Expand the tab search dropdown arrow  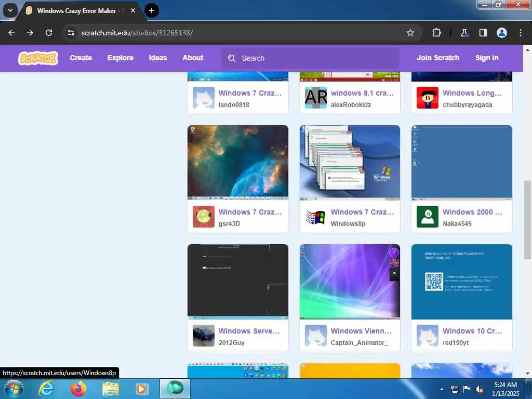point(10,10)
